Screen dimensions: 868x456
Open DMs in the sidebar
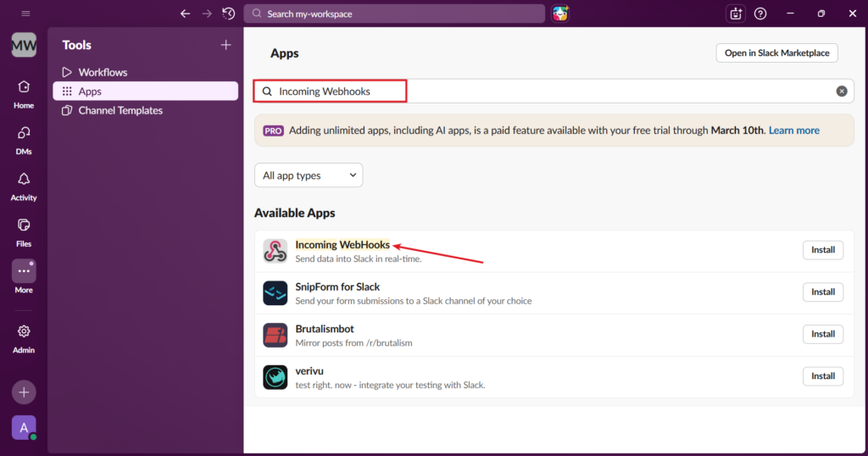coord(24,141)
